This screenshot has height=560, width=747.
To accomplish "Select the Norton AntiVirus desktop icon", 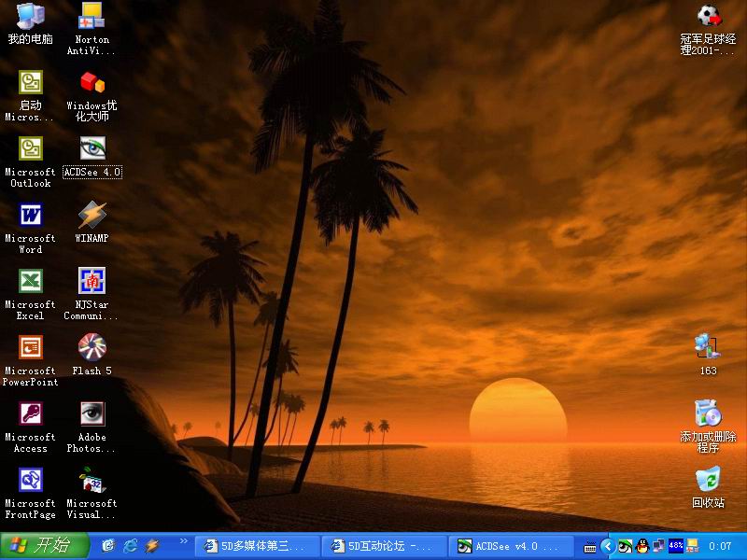I will [92, 17].
